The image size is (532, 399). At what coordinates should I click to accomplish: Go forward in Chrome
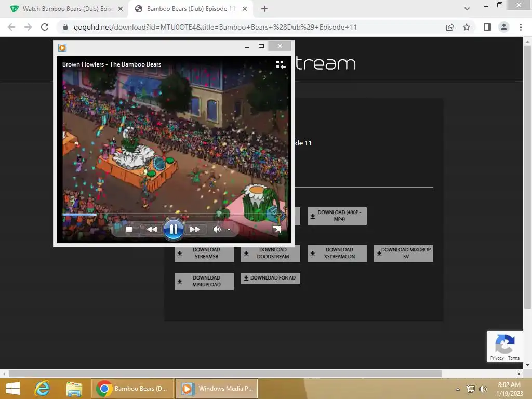(28, 27)
